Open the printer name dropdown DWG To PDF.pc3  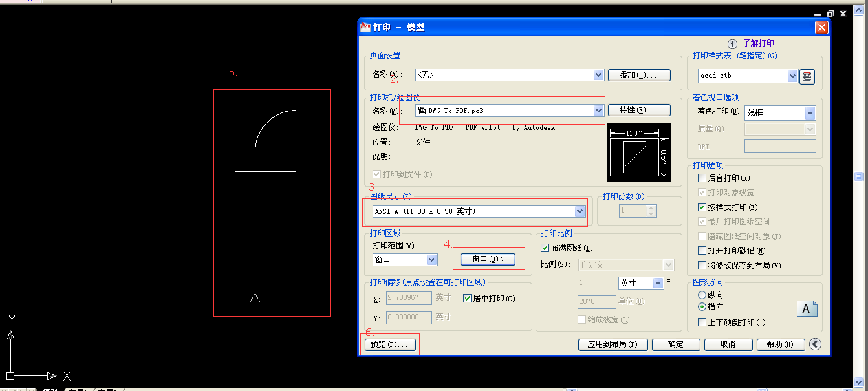598,111
